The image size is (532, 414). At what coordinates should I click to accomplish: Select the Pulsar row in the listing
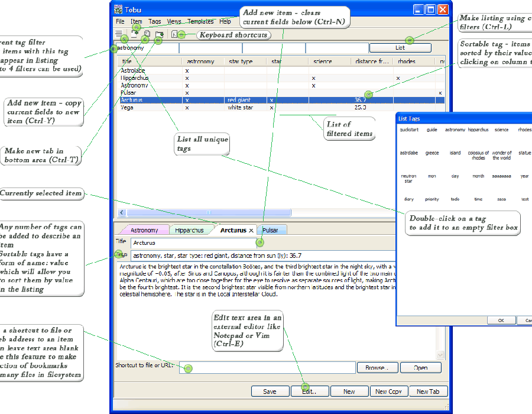point(281,93)
